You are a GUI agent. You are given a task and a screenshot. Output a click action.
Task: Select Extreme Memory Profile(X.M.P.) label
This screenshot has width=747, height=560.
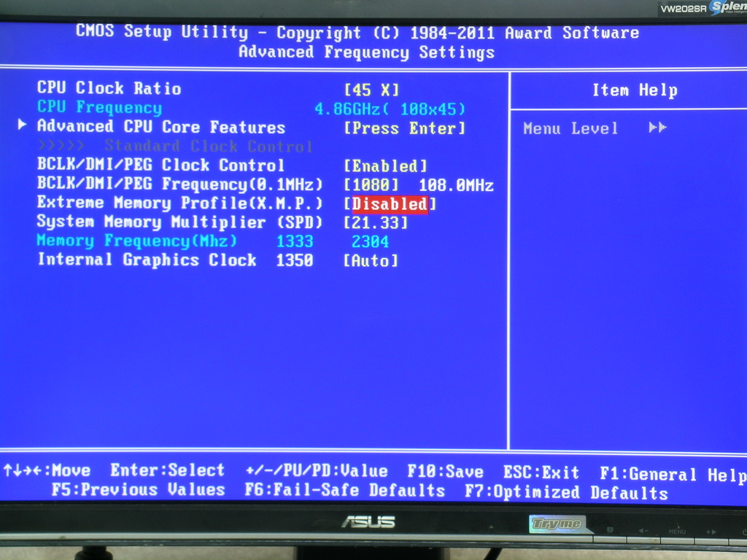(x=179, y=203)
